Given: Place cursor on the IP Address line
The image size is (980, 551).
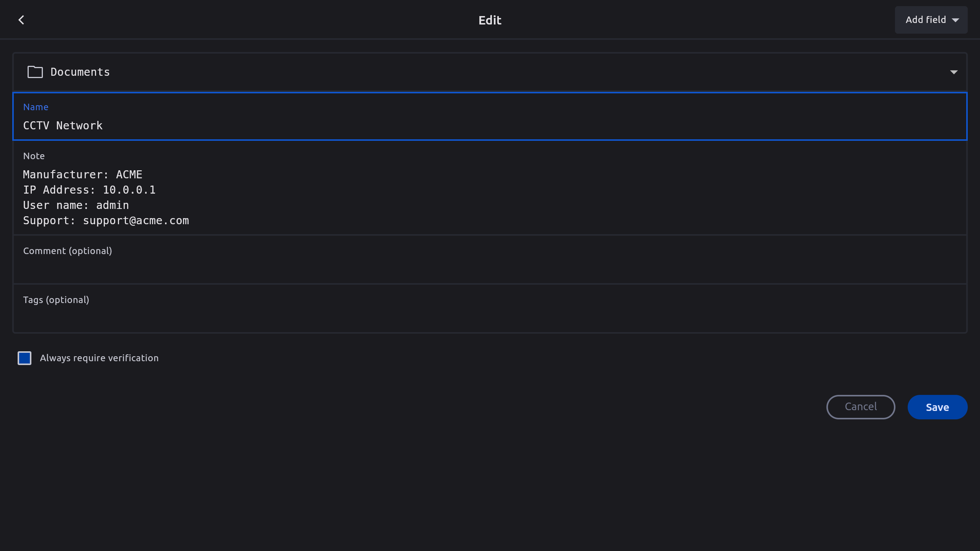Looking at the screenshot, I should point(89,190).
